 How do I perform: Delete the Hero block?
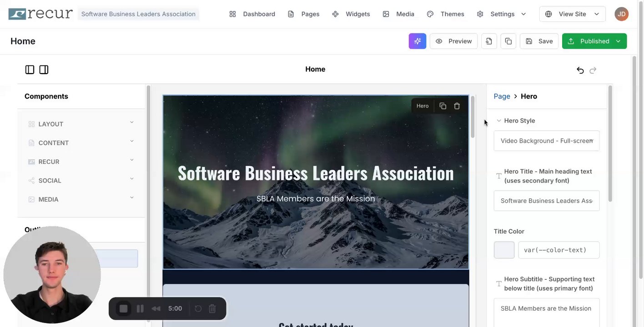coord(457,106)
